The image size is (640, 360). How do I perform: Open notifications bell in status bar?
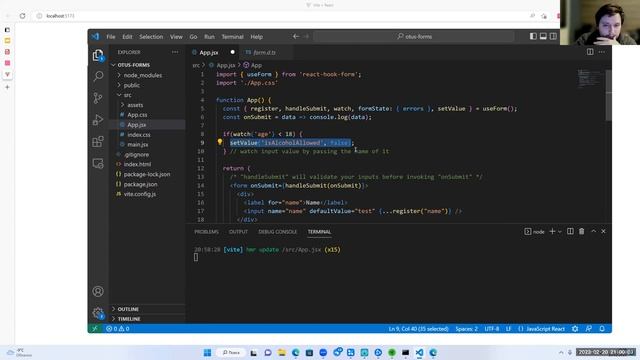click(602, 329)
